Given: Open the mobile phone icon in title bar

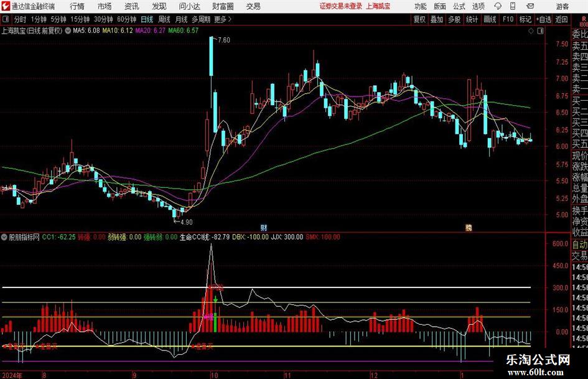Looking at the screenshot, I should (513, 6).
